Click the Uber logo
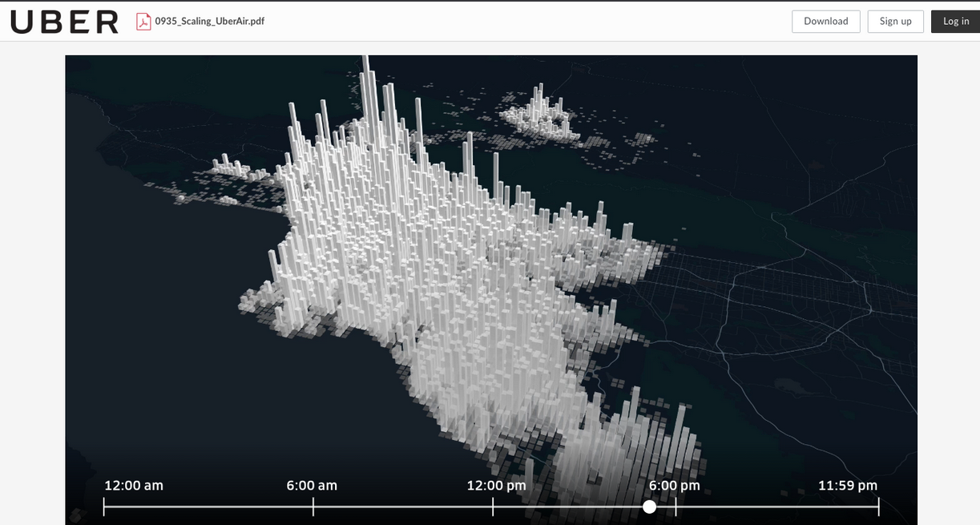This screenshot has height=525, width=980. point(64,22)
